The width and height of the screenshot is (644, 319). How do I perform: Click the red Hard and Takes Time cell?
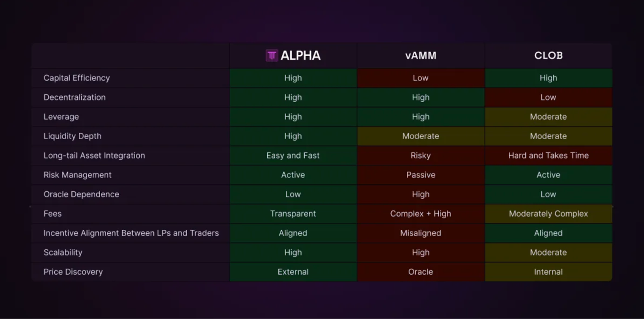[x=548, y=156]
